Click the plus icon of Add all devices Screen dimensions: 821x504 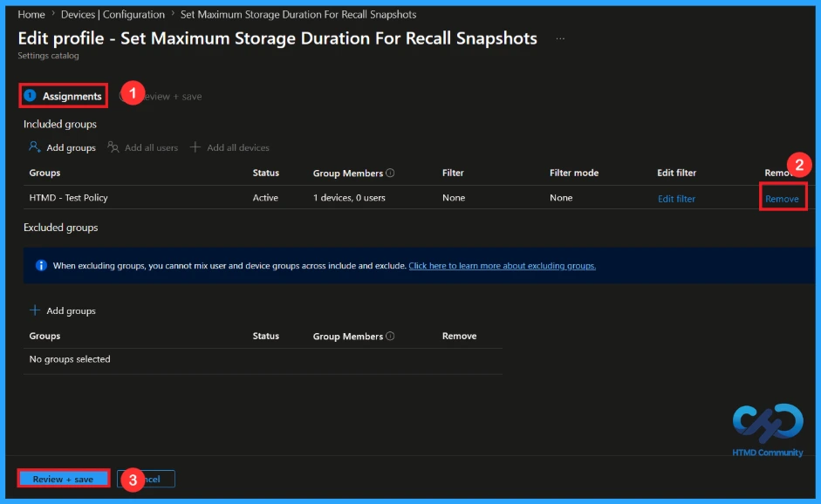pyautogui.click(x=195, y=147)
